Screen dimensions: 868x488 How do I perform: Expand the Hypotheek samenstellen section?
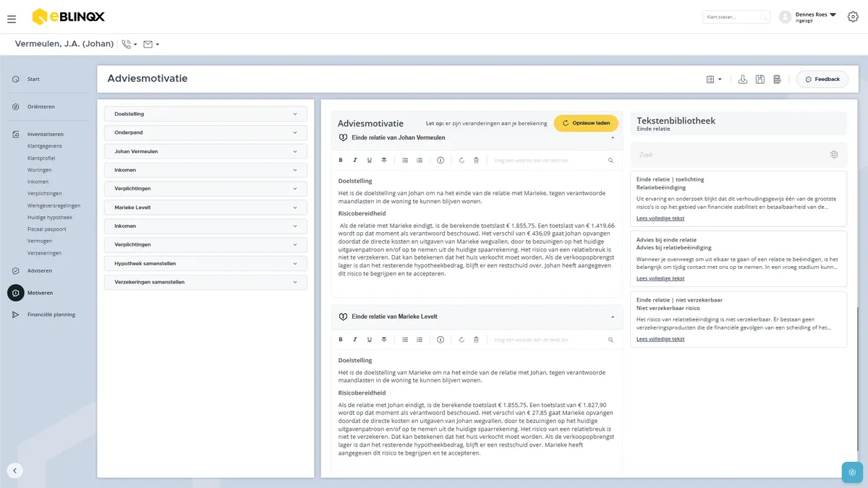[x=205, y=263]
